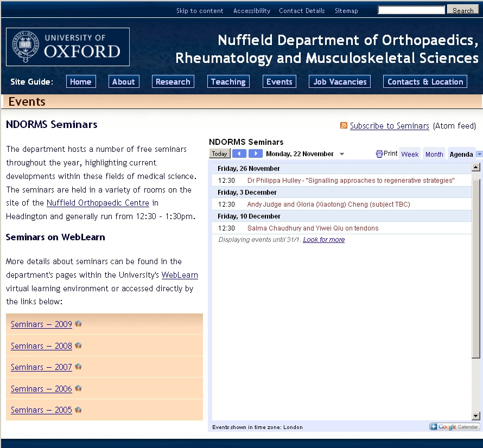The image size is (483, 448).
Task: Open the date picker dropdown arrow
Action: 342,154
